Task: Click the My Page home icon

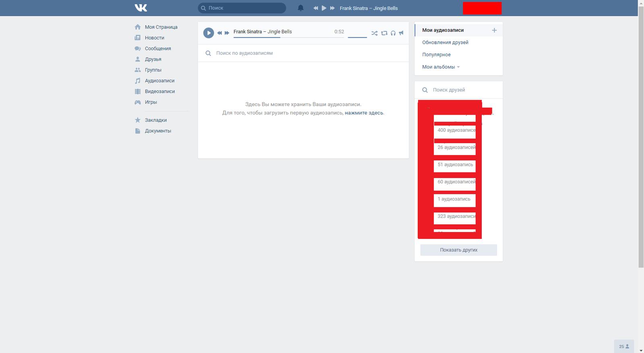Action: click(x=138, y=27)
